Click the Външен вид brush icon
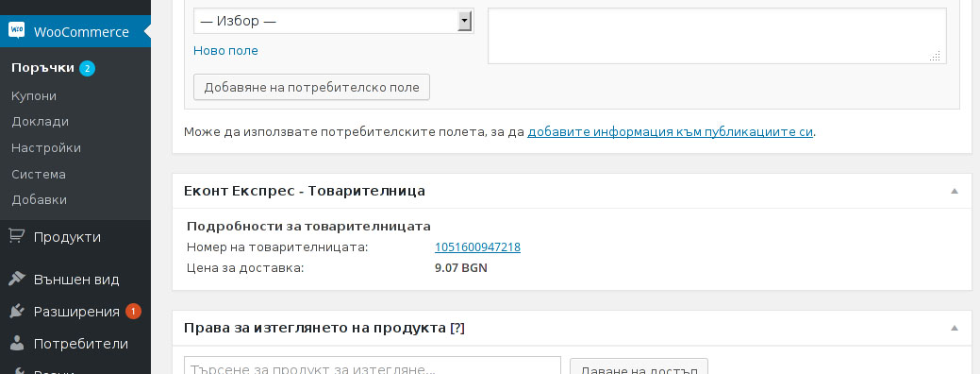980x374 pixels. 17,279
